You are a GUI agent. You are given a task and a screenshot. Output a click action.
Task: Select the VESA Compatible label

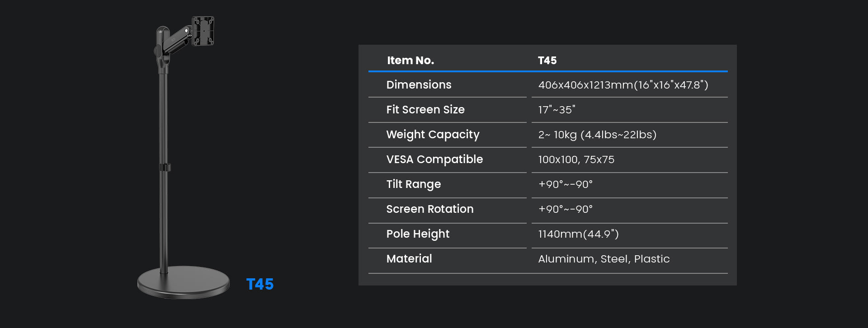click(434, 159)
